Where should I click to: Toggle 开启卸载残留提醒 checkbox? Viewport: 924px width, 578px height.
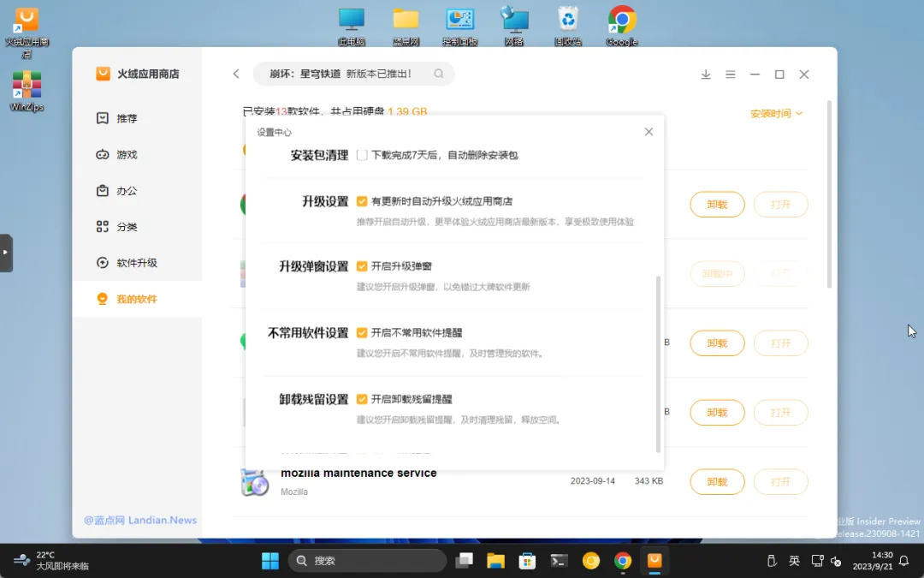[x=362, y=399]
